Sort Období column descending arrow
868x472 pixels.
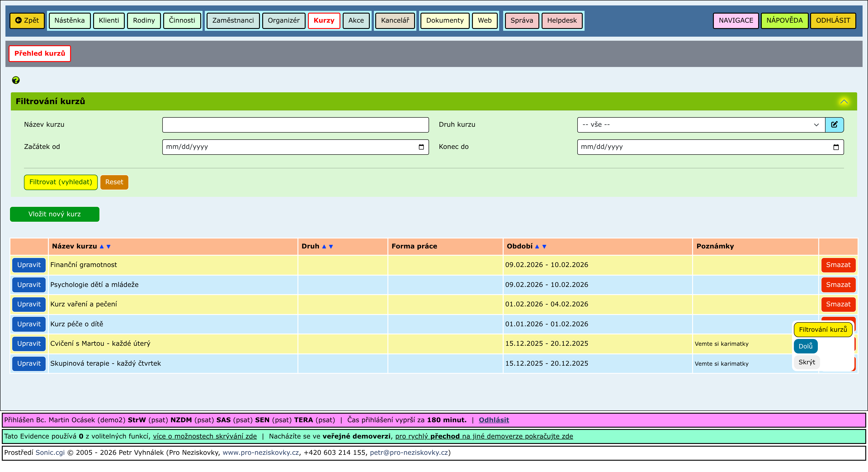(544, 247)
